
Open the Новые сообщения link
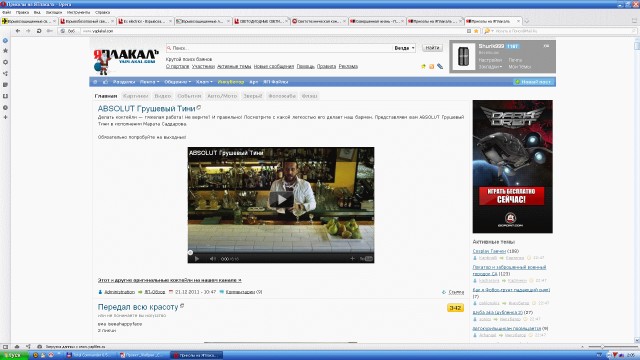(x=274, y=67)
